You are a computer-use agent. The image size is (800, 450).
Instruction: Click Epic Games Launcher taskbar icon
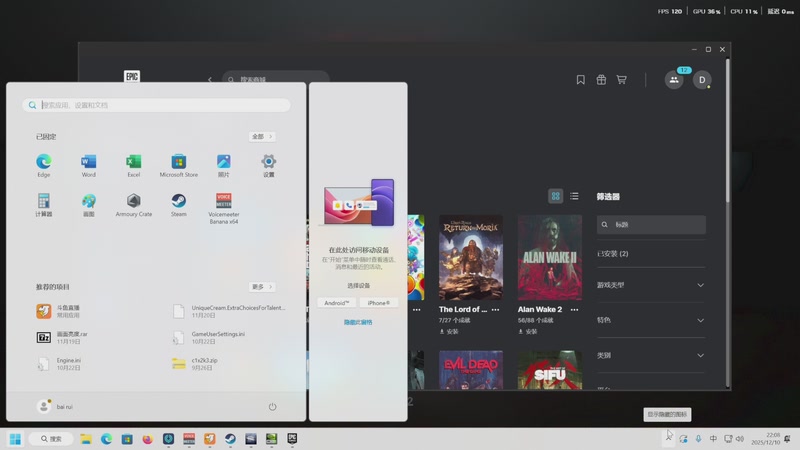[x=292, y=439]
